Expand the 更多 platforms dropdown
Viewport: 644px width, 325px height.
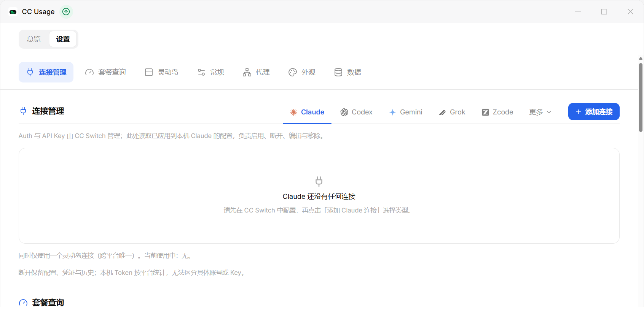pos(540,112)
